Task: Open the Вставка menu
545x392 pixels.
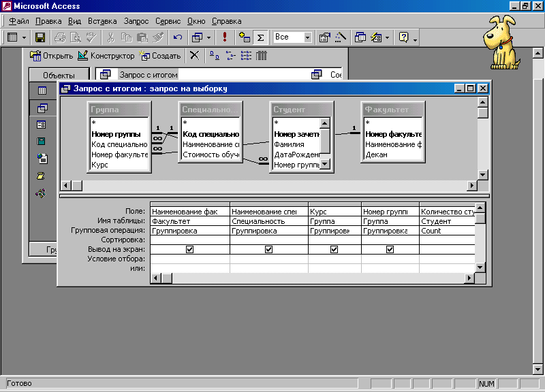Action: 102,21
